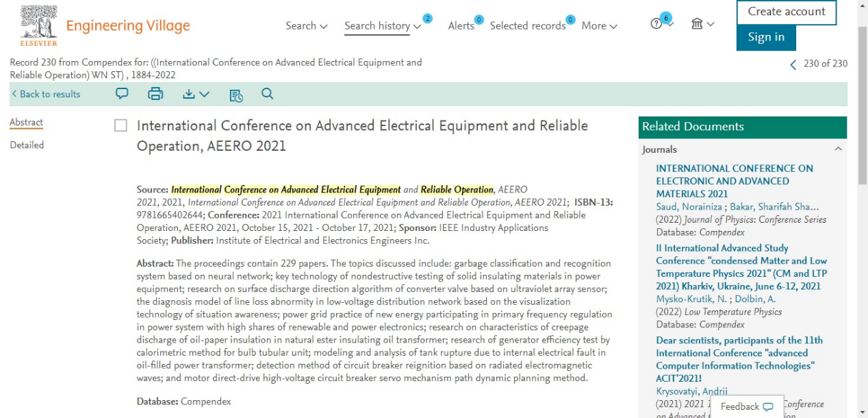Click the comment speech bubble icon
This screenshot has width=868, height=418.
tap(122, 94)
